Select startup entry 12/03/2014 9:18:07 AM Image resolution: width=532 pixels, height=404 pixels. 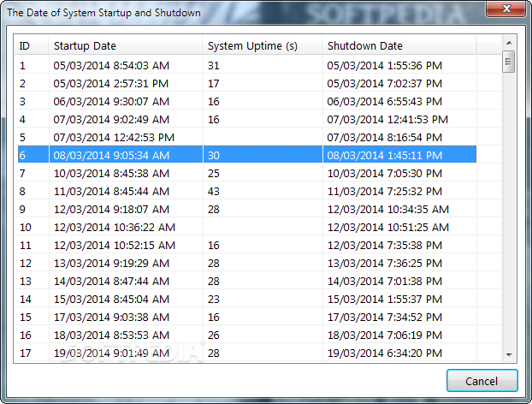tap(111, 210)
